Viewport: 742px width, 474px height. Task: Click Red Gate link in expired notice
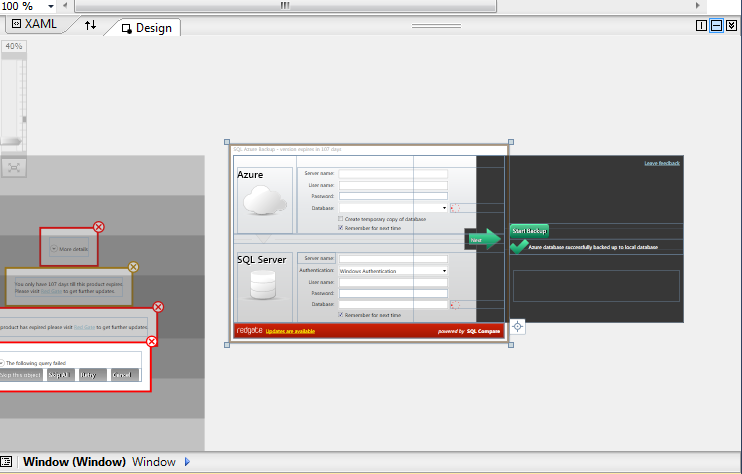[84, 327]
